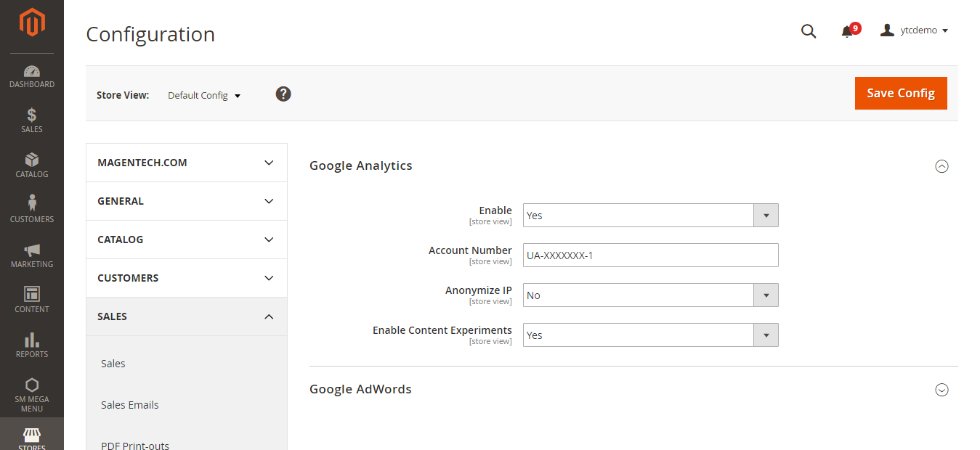The image size is (980, 450).
Task: Open the notifications bell with 9 badge
Action: click(849, 30)
